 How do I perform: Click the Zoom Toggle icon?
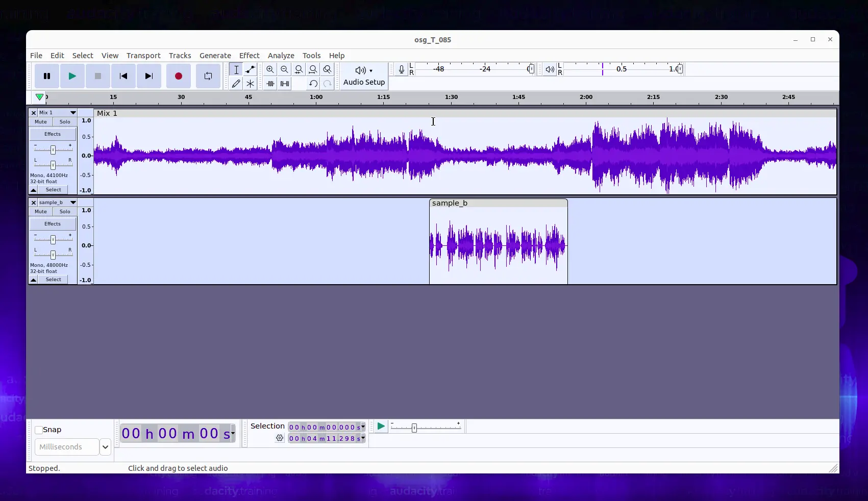point(328,69)
